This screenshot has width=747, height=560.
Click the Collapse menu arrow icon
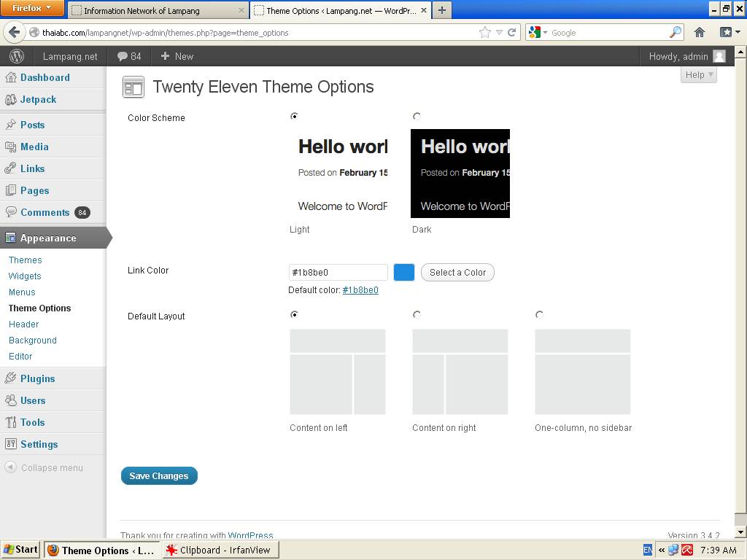point(10,467)
